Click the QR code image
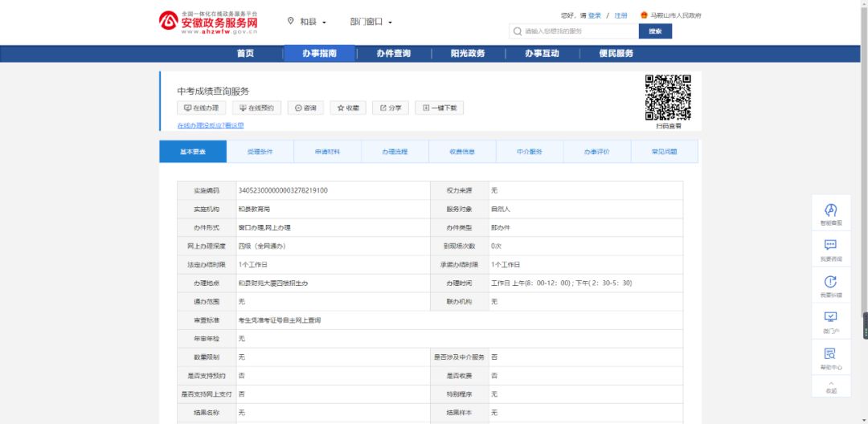This screenshot has height=424, width=868. pyautogui.click(x=668, y=97)
